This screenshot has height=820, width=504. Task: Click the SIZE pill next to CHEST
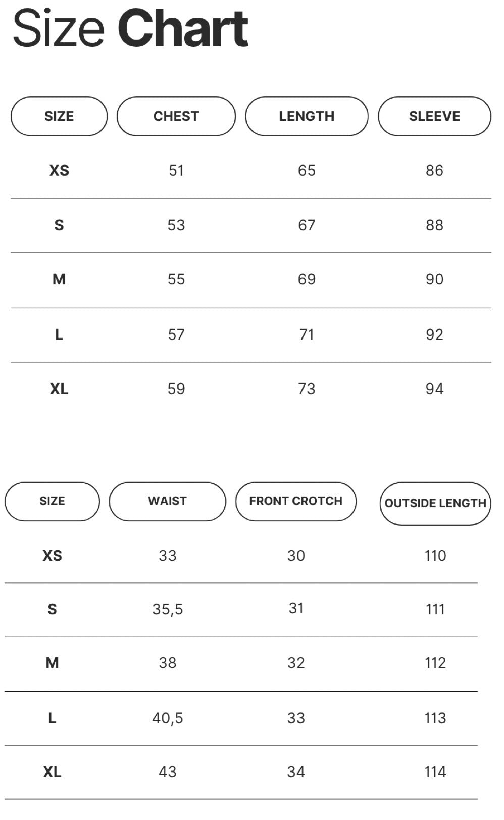[59, 116]
